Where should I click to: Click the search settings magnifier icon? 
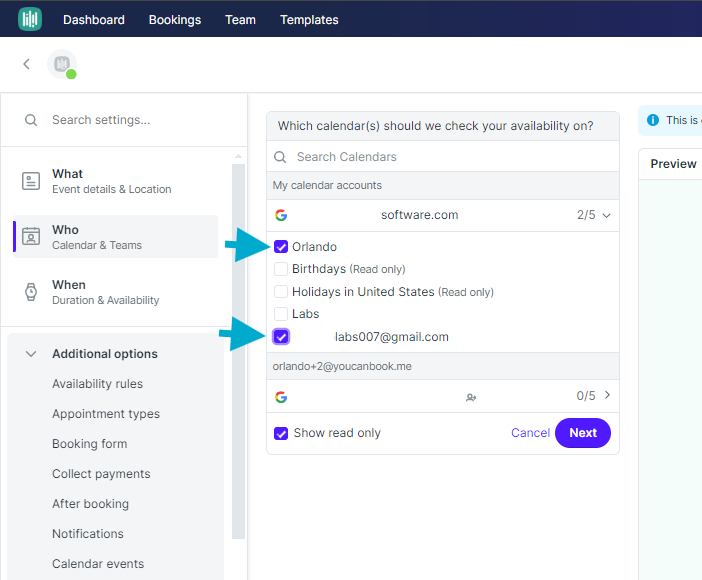pyautogui.click(x=31, y=120)
